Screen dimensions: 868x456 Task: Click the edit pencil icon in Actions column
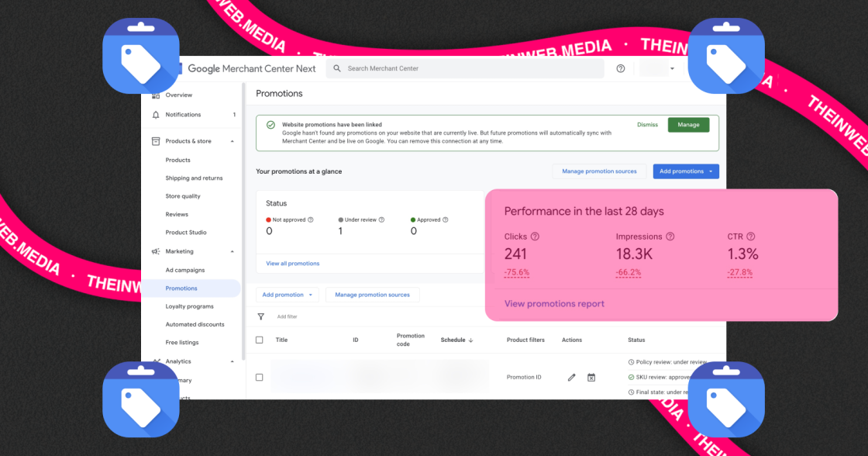(571, 377)
